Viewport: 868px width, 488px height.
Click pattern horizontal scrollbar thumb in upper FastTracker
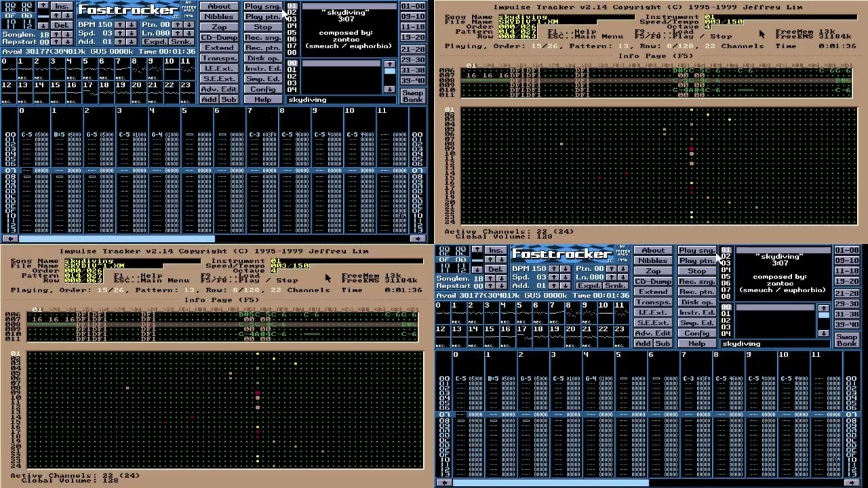[117, 239]
